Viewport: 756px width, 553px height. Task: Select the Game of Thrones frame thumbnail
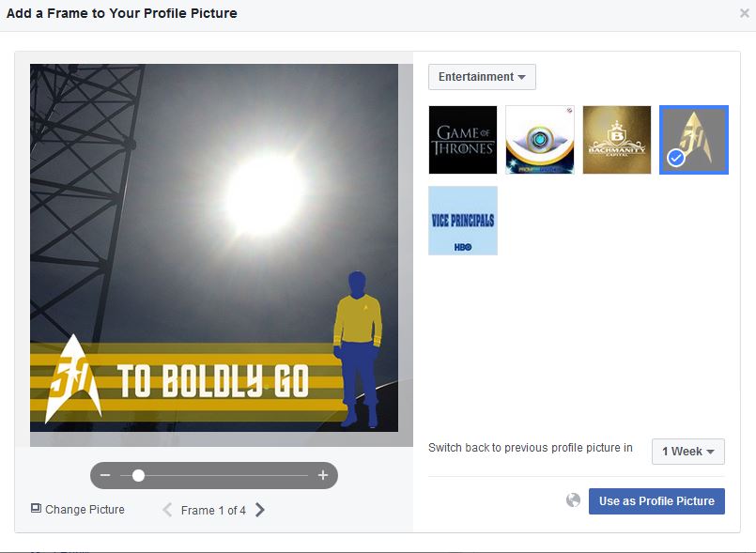pyautogui.click(x=463, y=140)
